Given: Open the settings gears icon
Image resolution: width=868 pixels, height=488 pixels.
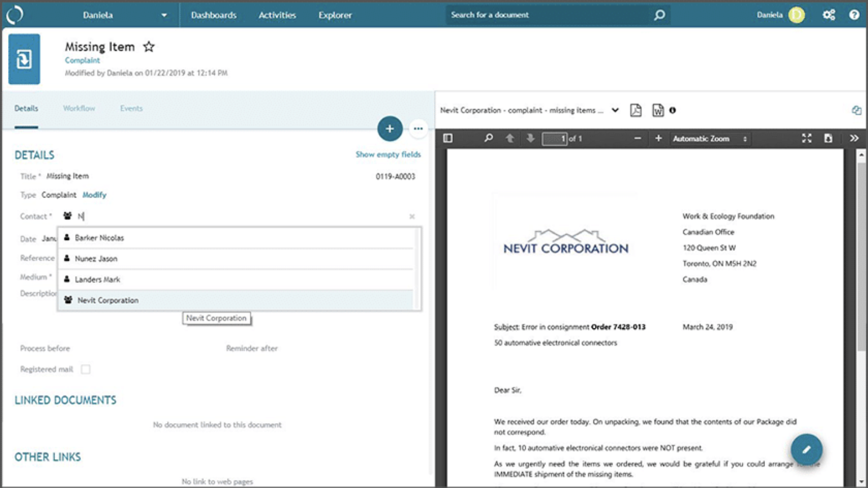Looking at the screenshot, I should pos(829,15).
